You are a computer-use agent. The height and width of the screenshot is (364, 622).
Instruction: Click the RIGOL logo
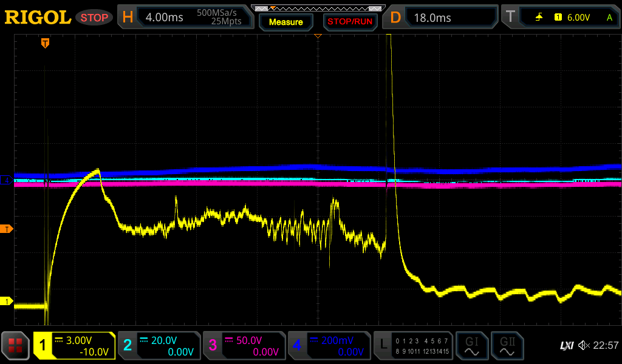pyautogui.click(x=38, y=18)
